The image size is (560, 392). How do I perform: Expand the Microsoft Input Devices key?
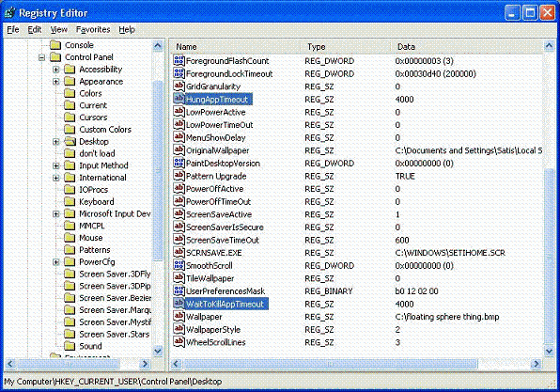(x=56, y=213)
